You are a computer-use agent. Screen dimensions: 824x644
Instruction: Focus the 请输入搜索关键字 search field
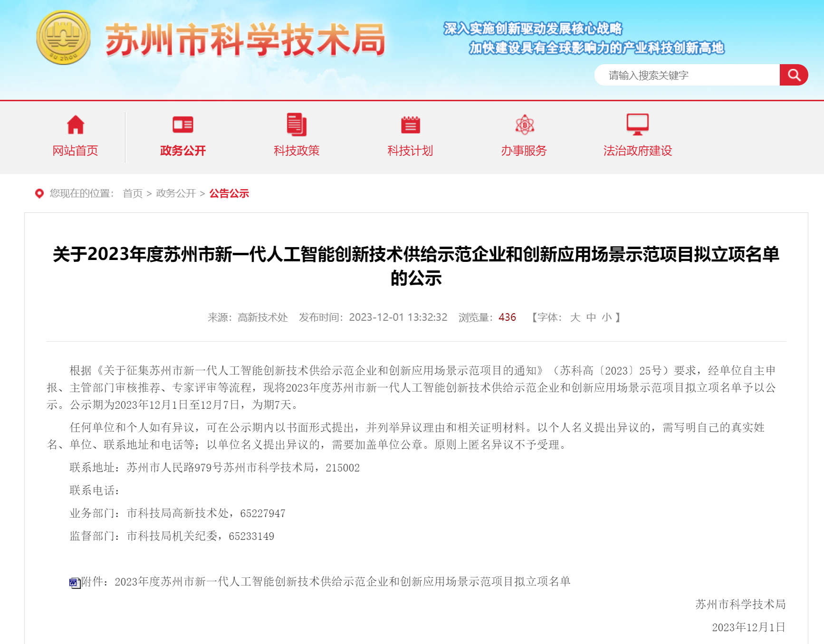point(687,75)
